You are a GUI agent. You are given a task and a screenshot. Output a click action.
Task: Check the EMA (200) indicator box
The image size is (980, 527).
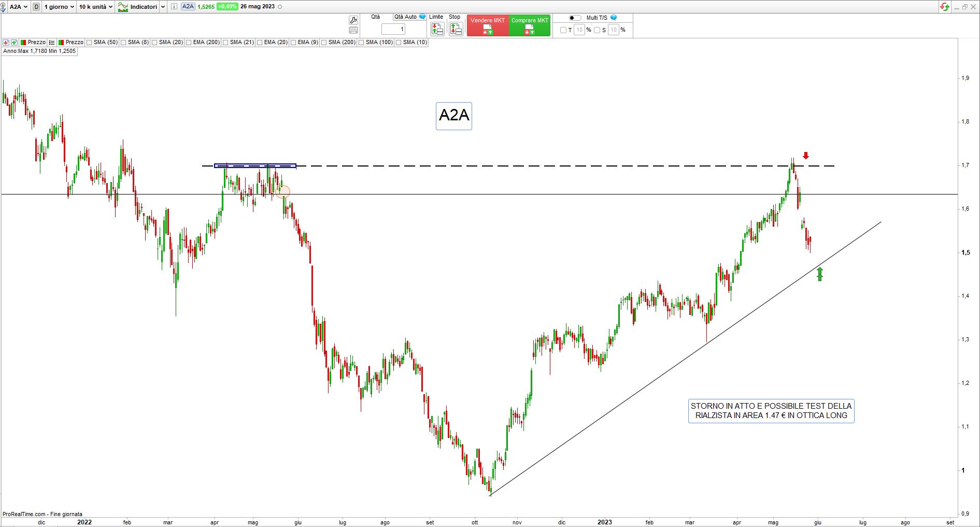tap(189, 43)
